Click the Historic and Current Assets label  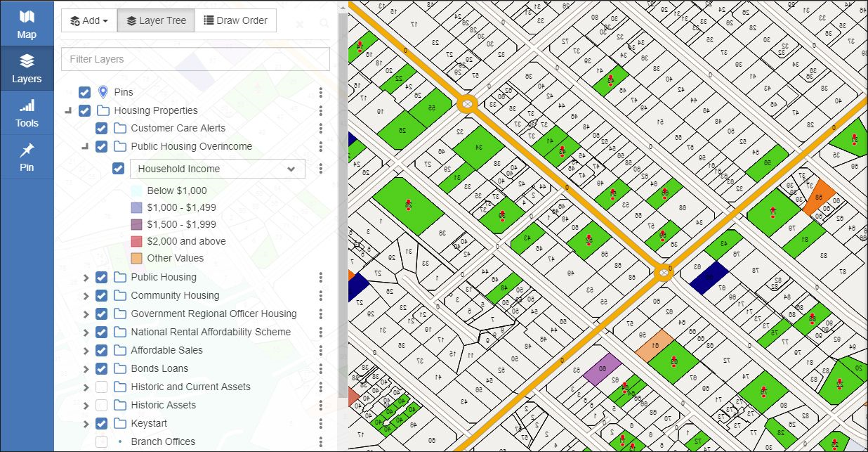click(190, 387)
